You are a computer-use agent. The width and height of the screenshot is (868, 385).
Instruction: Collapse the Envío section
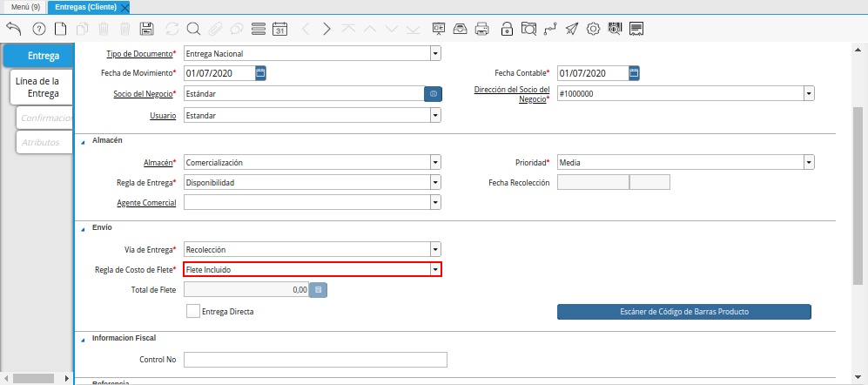point(83,228)
